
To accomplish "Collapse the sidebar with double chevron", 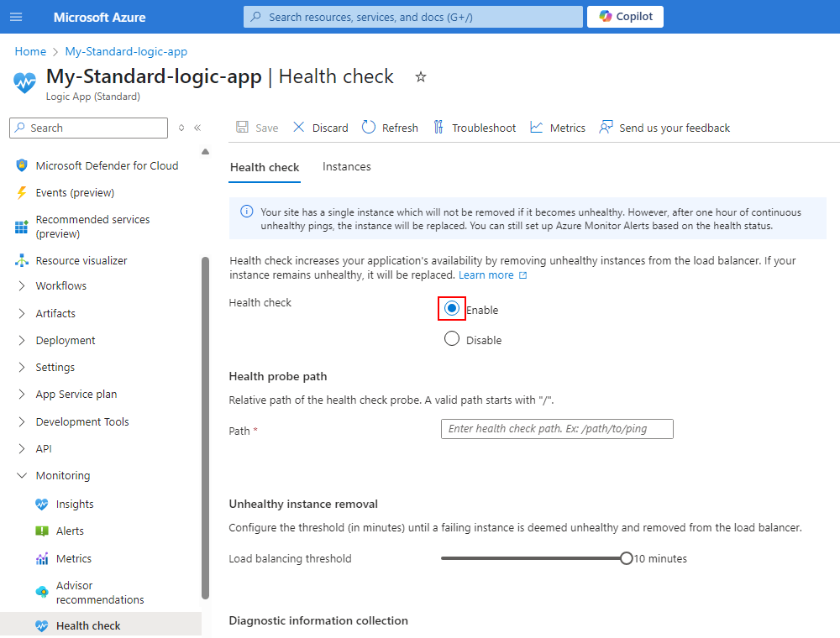I will 197,128.
